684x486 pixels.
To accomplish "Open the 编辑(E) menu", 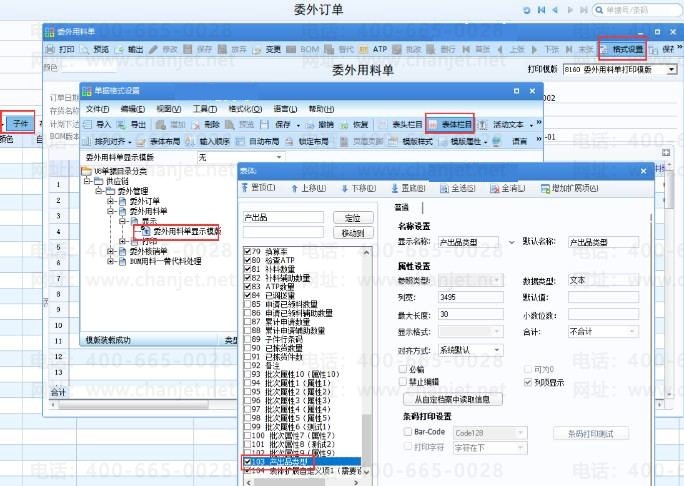I will pos(133,109).
